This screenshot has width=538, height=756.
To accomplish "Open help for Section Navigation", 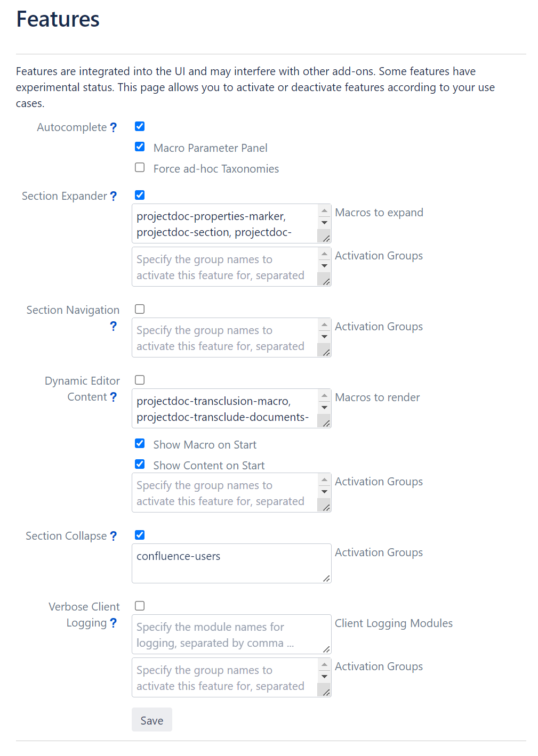I will (113, 326).
